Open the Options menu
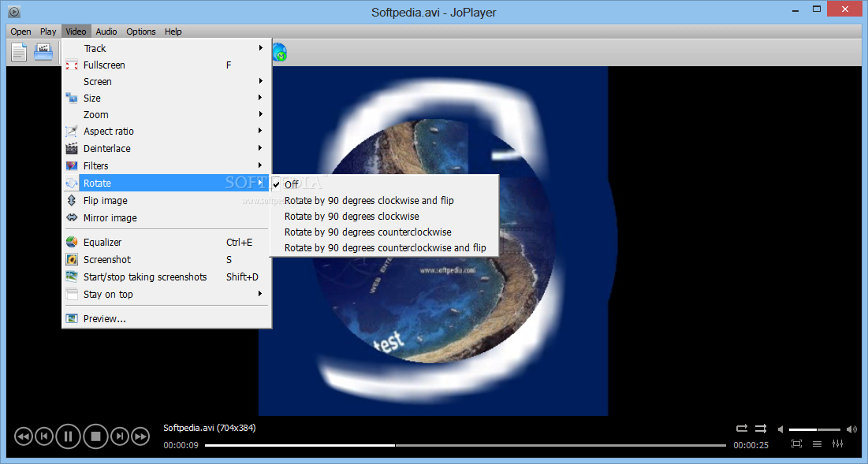Screen dimensions: 868x464 pyautogui.click(x=140, y=32)
